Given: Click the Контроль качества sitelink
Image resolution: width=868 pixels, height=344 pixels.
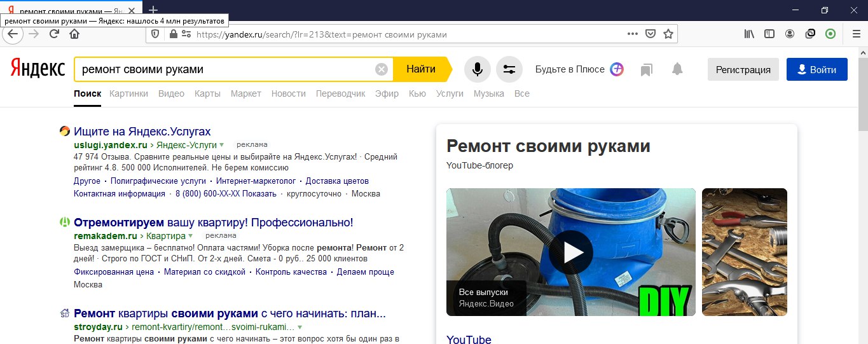Looking at the screenshot, I should pos(291,272).
